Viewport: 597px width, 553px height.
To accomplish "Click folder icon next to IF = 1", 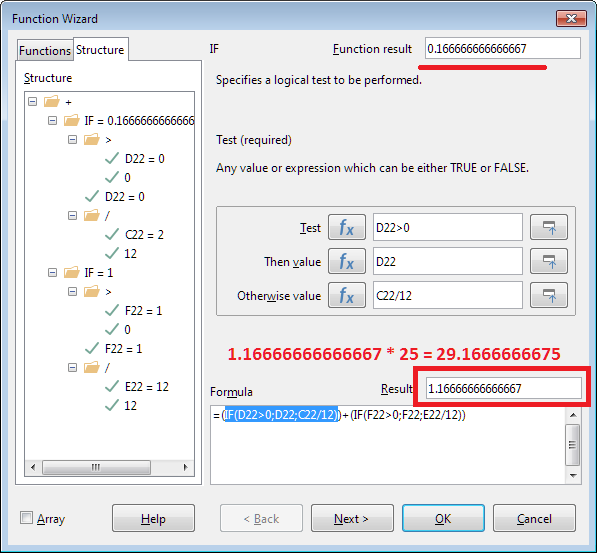I will tap(72, 272).
